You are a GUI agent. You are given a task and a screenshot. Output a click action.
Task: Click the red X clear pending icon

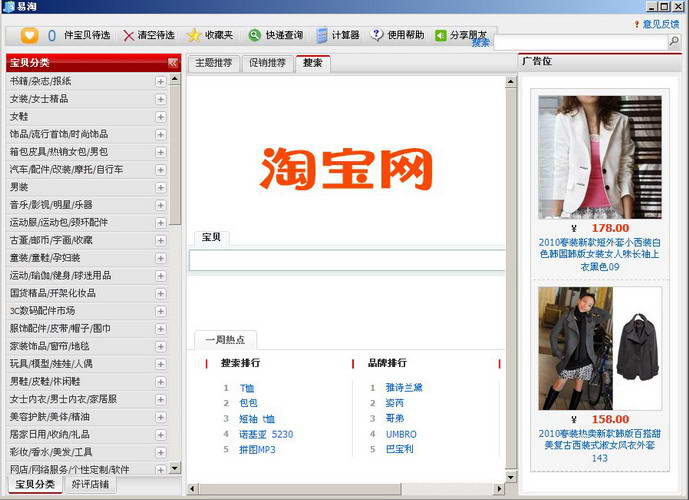pos(128,36)
